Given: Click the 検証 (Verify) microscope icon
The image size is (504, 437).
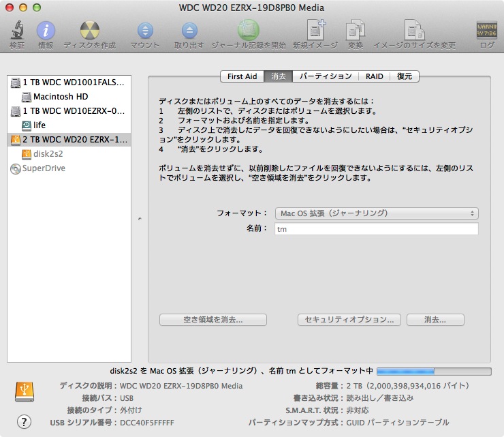Looking at the screenshot, I should pos(17,31).
